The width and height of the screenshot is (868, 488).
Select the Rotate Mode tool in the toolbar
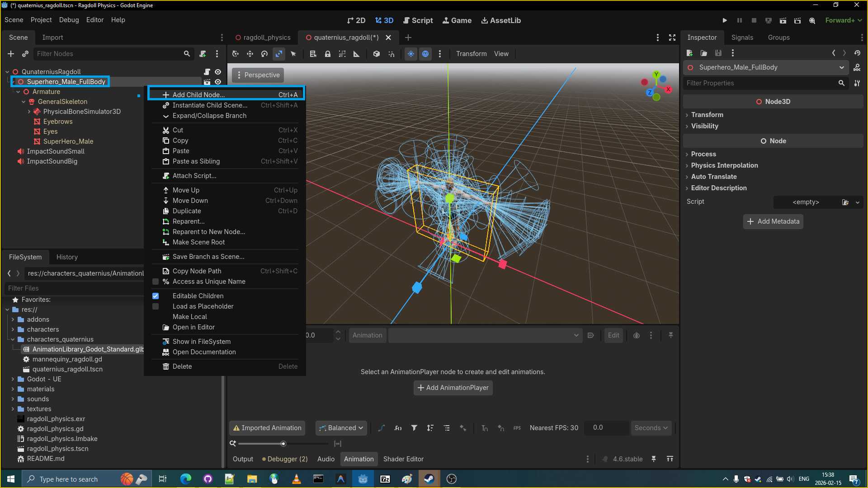[x=264, y=54]
